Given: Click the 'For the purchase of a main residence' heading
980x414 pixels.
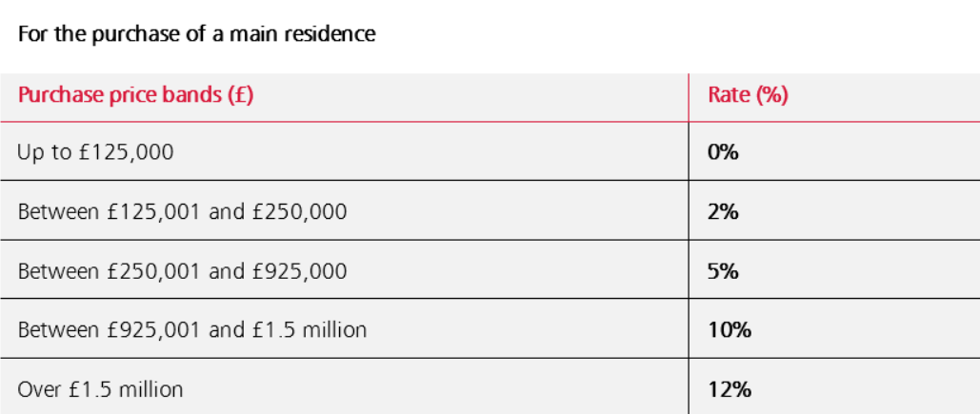Looking at the screenshot, I should point(197,34).
